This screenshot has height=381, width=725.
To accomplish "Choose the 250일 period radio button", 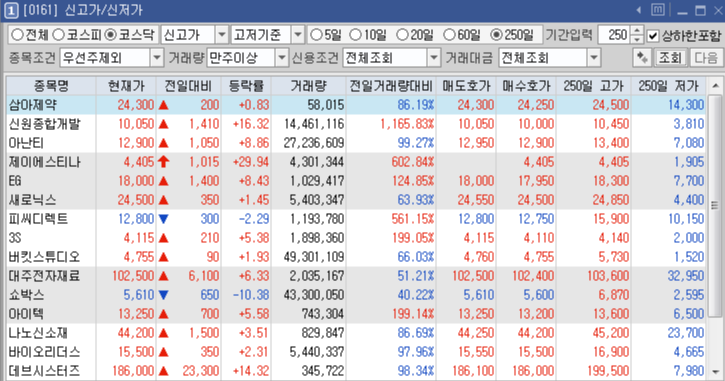I will 496,35.
